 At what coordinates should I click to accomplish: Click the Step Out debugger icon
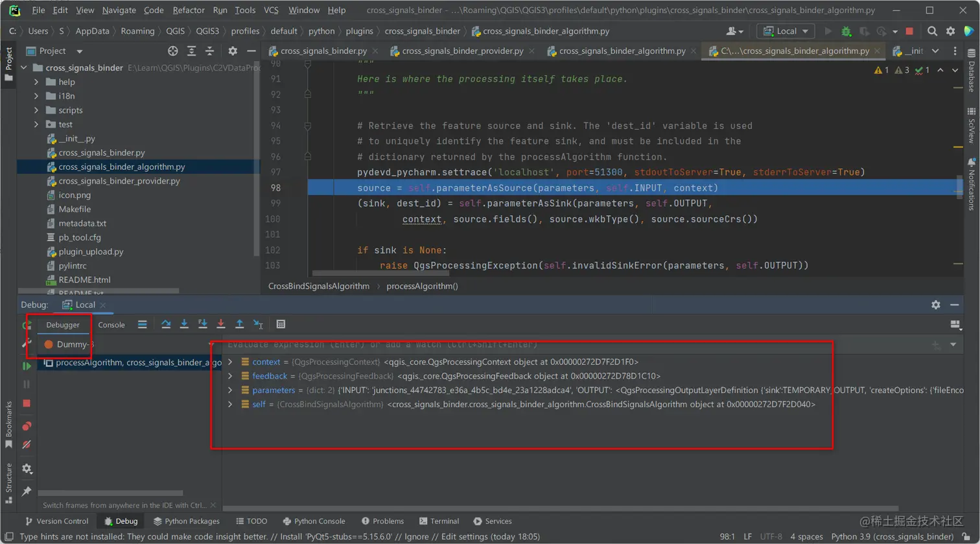coord(239,324)
